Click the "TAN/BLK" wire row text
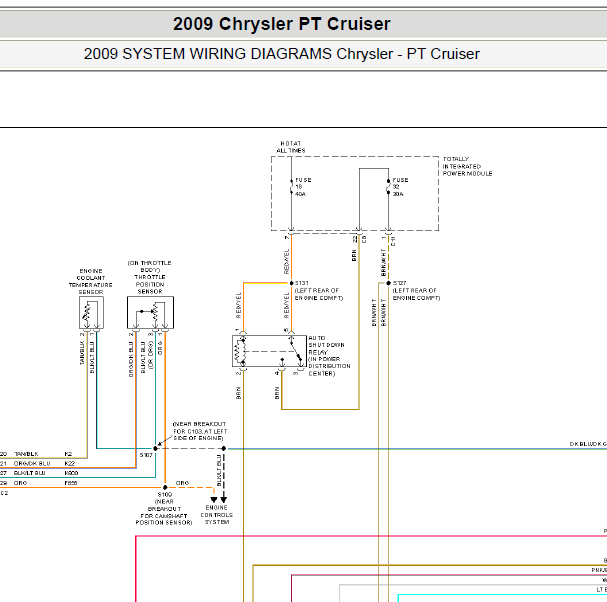607x602 pixels. [26, 454]
